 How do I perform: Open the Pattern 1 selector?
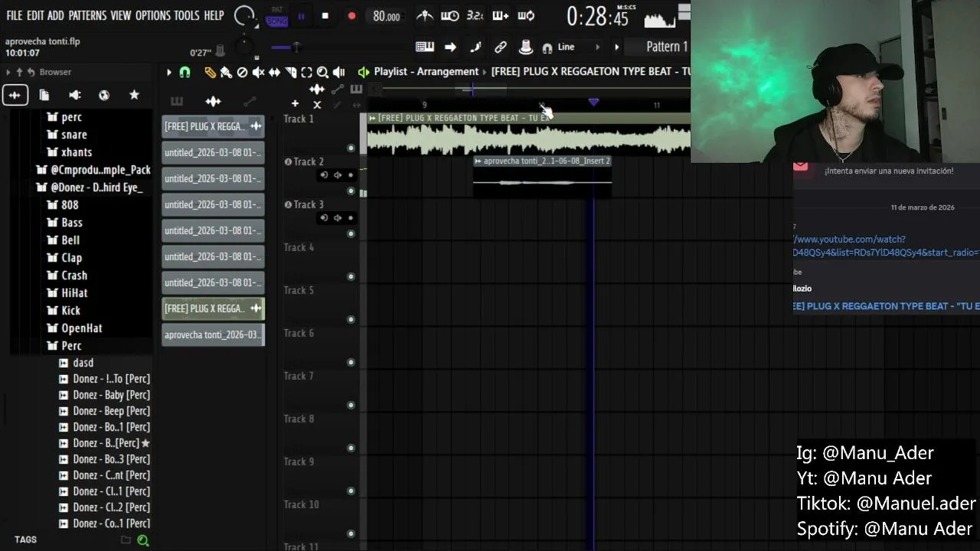(667, 47)
